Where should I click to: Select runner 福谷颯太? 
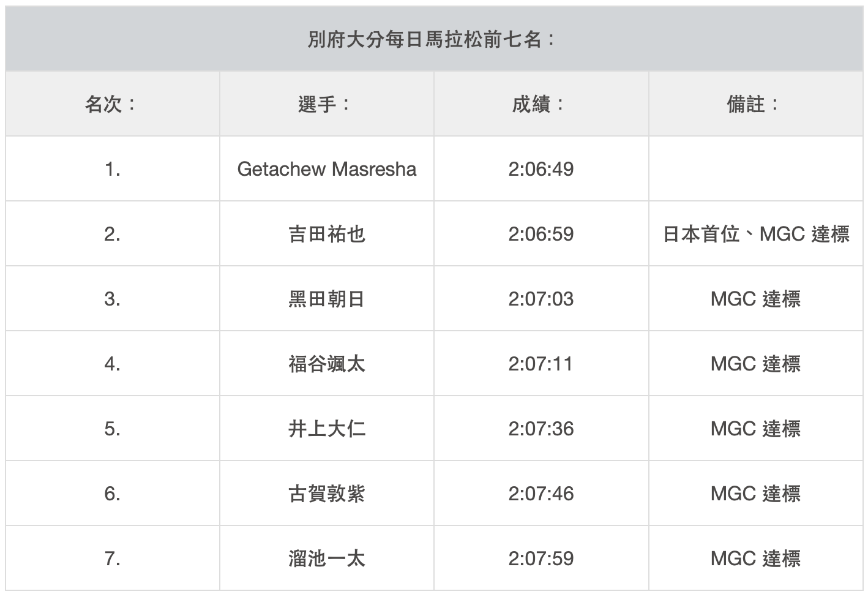point(326,364)
